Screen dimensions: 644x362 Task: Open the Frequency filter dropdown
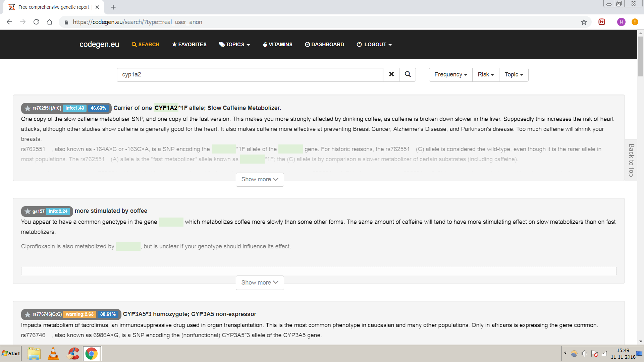pos(450,74)
